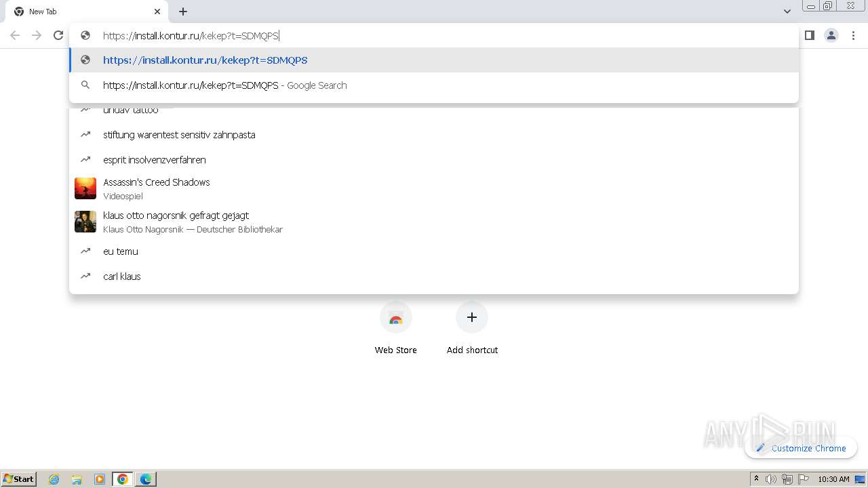The image size is (868, 488).
Task: Click trending arrow icon beside carl klaus
Action: tap(85, 276)
